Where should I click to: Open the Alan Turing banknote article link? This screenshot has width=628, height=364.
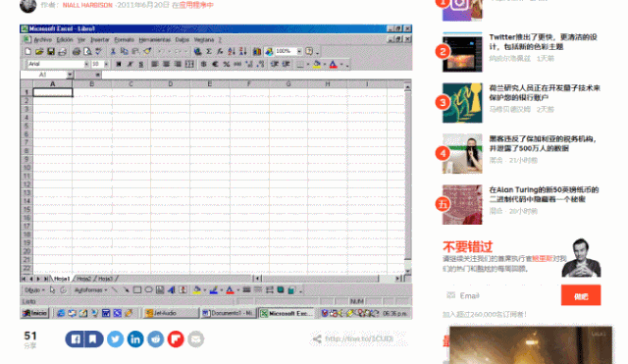[x=544, y=194]
